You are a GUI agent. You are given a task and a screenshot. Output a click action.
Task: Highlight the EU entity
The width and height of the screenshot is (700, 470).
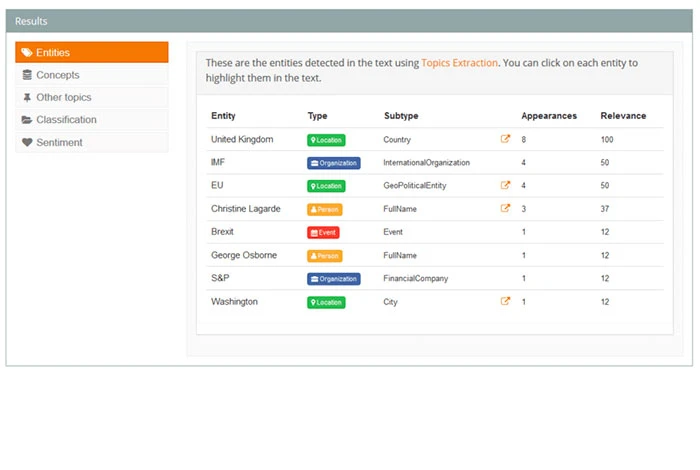tap(217, 185)
